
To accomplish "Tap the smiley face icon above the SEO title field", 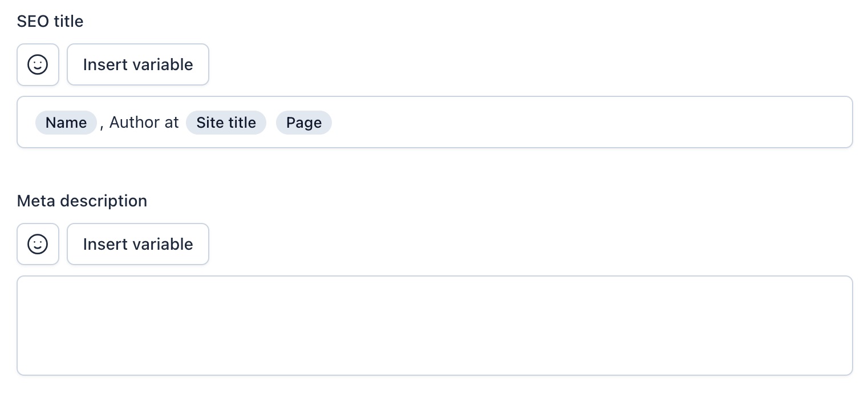I will (x=38, y=64).
